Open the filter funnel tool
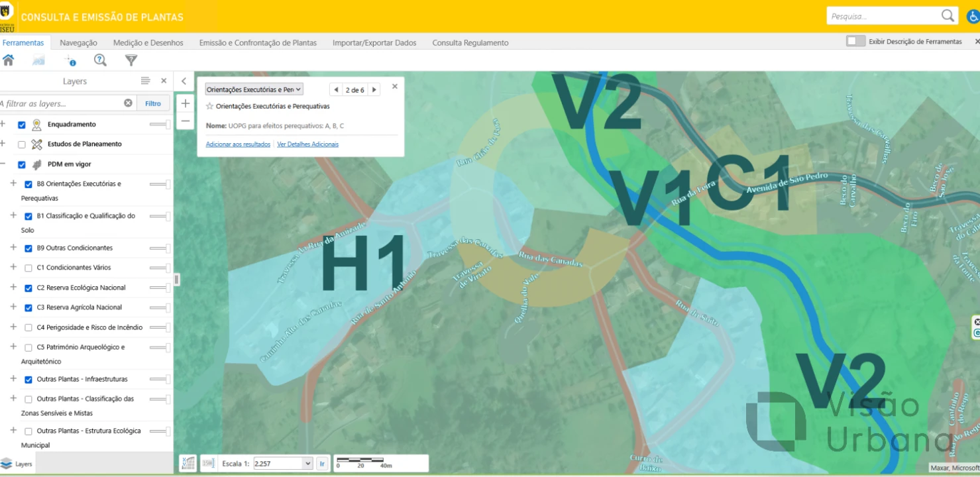This screenshot has height=477, width=980. (131, 60)
